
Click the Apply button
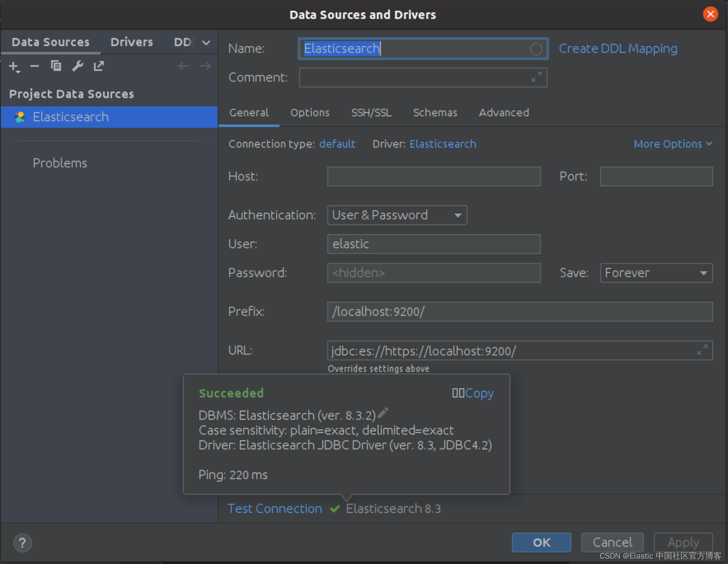[x=683, y=543]
